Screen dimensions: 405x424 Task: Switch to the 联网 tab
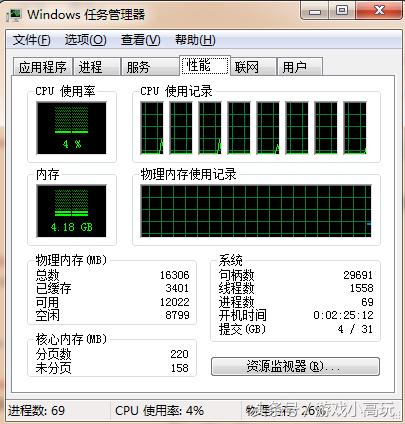253,67
